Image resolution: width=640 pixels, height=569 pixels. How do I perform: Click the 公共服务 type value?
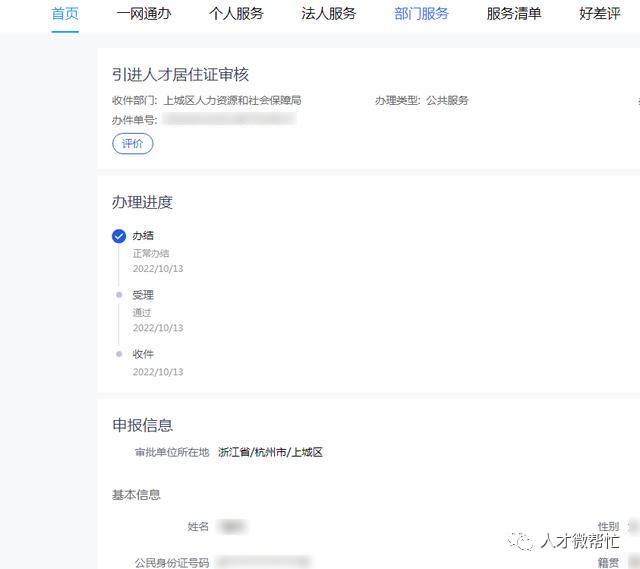pyautogui.click(x=447, y=100)
